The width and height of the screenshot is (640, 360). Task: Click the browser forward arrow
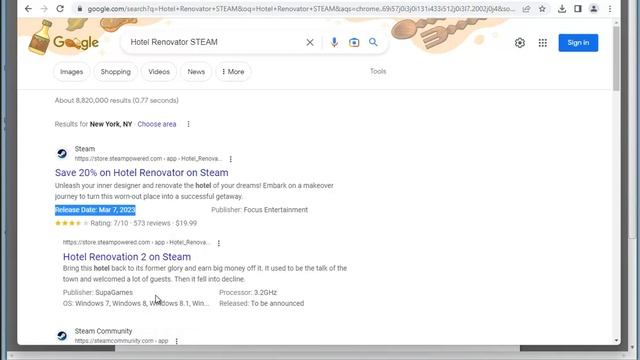pyautogui.click(x=44, y=9)
